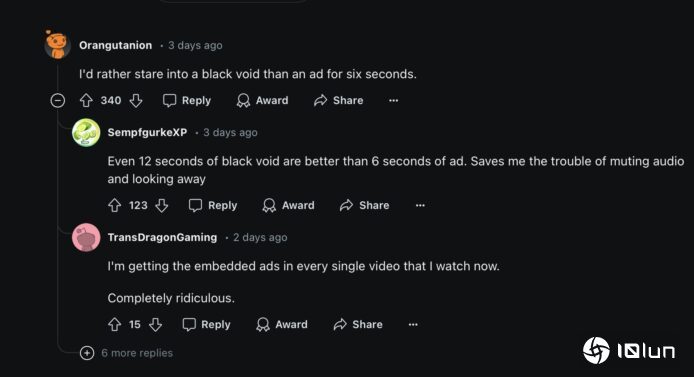Upvote SempfgurkeXP's comment with 123 points

[x=115, y=205]
